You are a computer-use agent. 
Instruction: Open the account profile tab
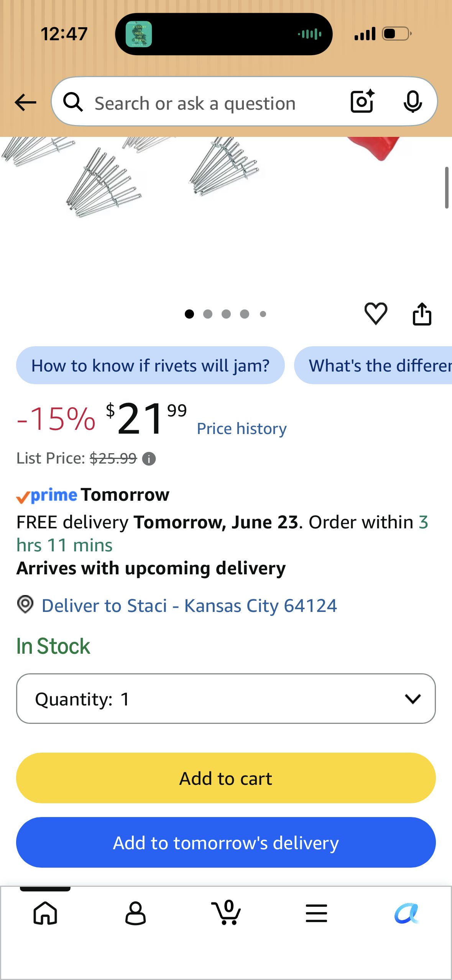pyautogui.click(x=135, y=913)
